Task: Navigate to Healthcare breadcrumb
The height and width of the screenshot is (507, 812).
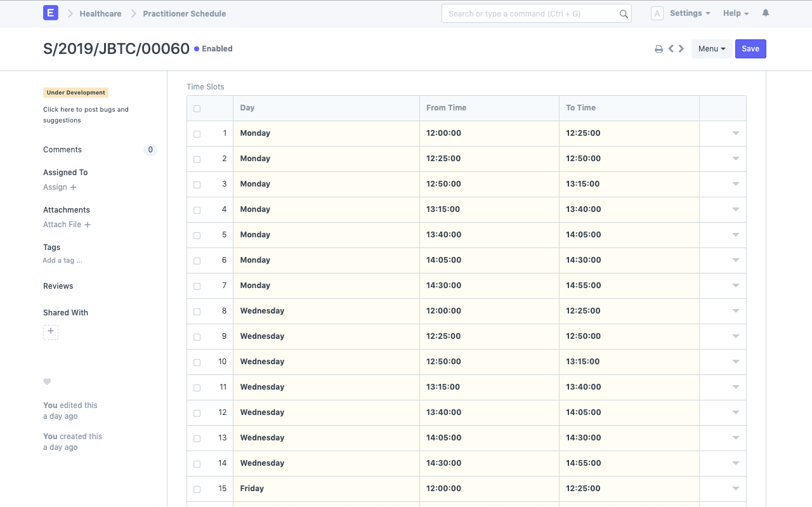Action: (x=100, y=13)
